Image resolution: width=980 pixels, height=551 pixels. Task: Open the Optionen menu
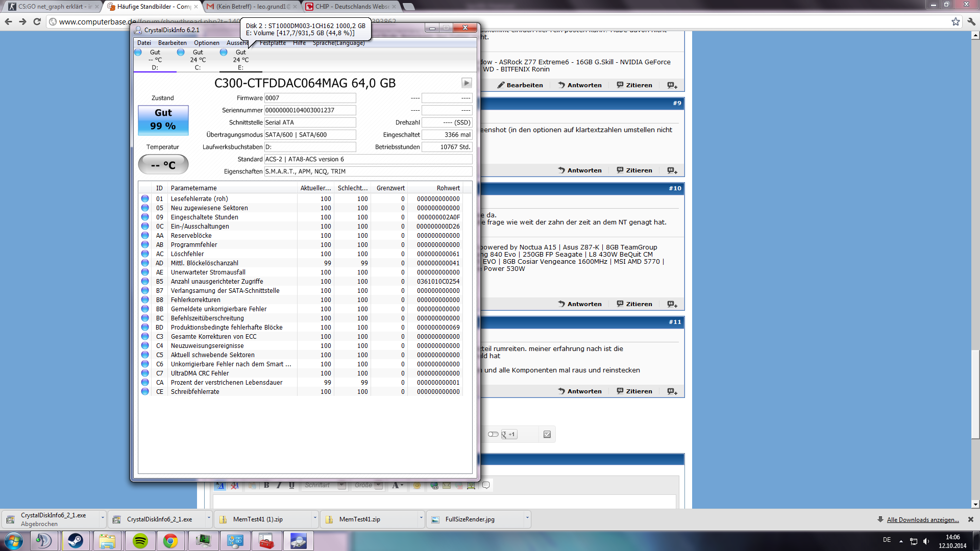[206, 43]
